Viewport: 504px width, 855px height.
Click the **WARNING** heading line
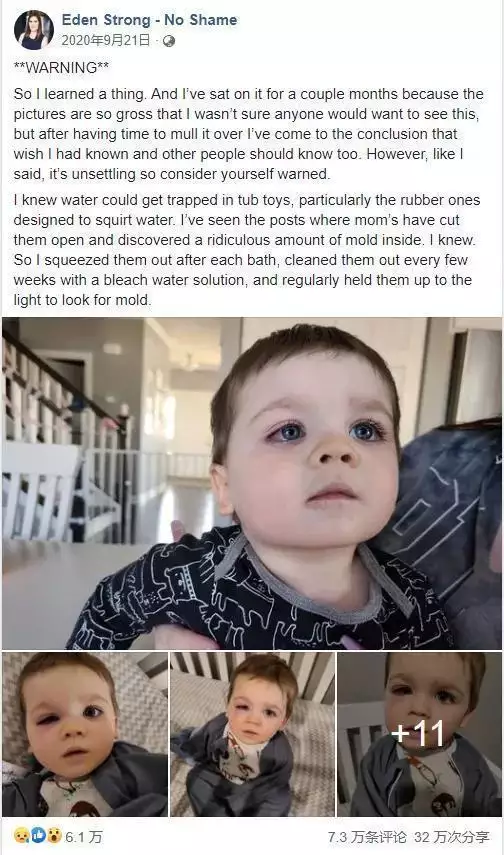point(61,68)
